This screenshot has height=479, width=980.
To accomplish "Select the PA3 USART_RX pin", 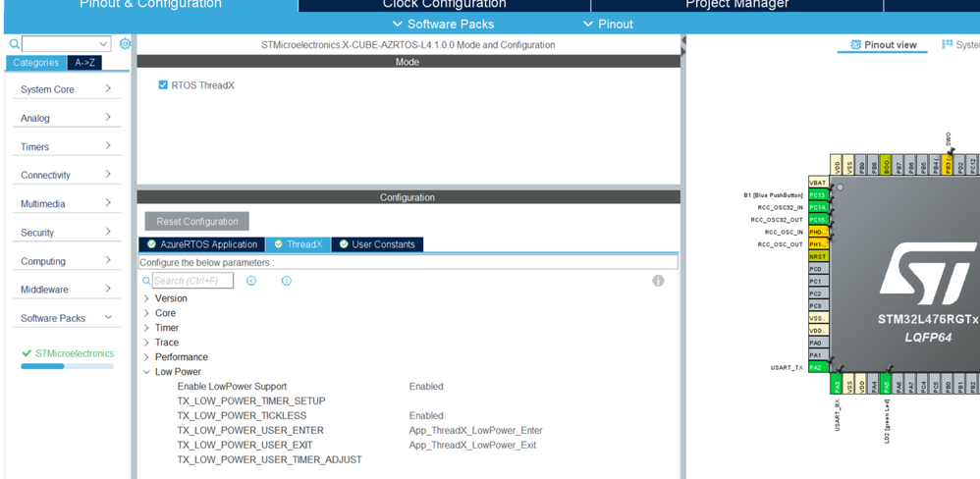I will pos(837,384).
